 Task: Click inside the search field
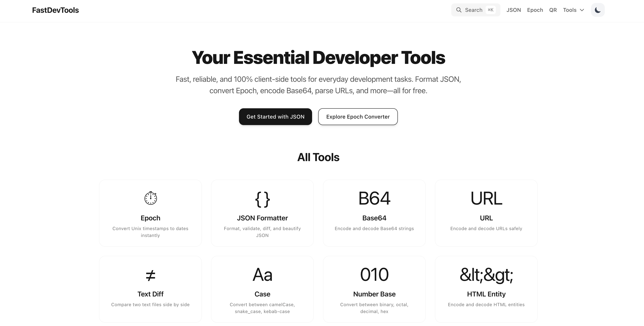(475, 10)
